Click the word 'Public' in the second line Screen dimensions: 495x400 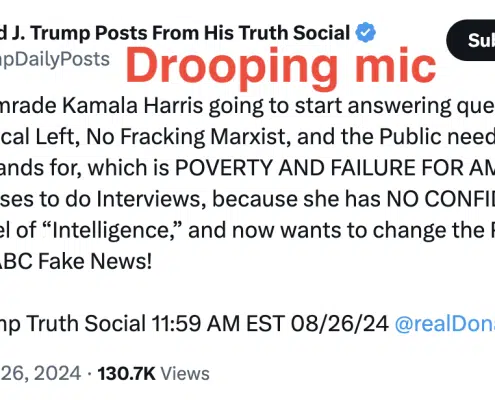tap(410, 137)
